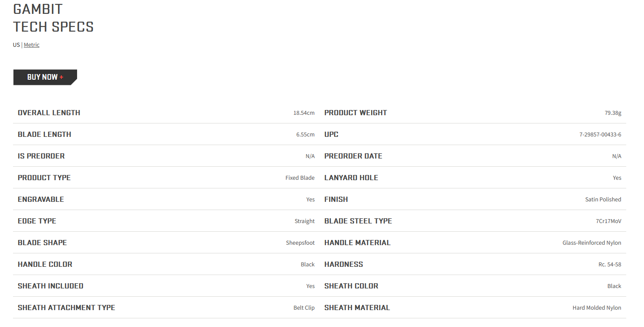
Task: Click the Glass-Reinforced Nylon handle material
Action: point(592,243)
